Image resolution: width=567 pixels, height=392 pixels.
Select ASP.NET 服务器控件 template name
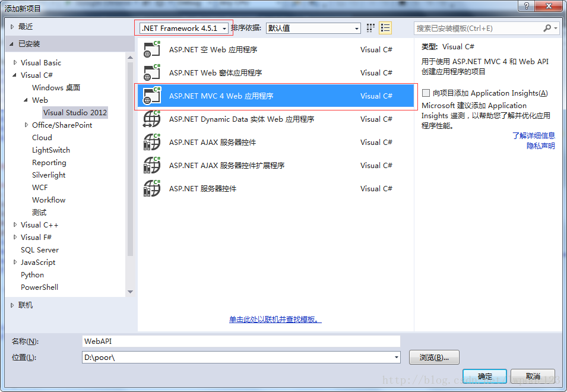[202, 188]
